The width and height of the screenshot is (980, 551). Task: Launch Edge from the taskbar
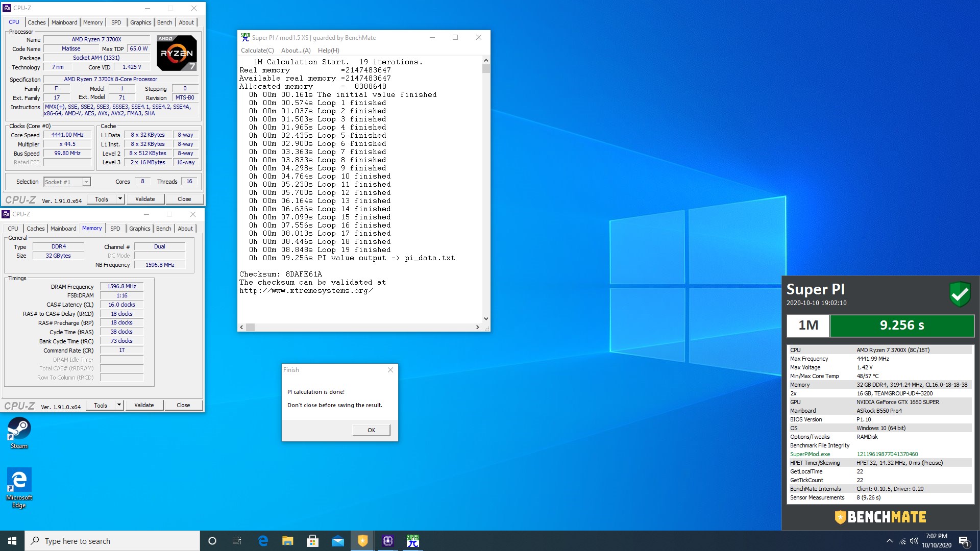click(x=263, y=541)
